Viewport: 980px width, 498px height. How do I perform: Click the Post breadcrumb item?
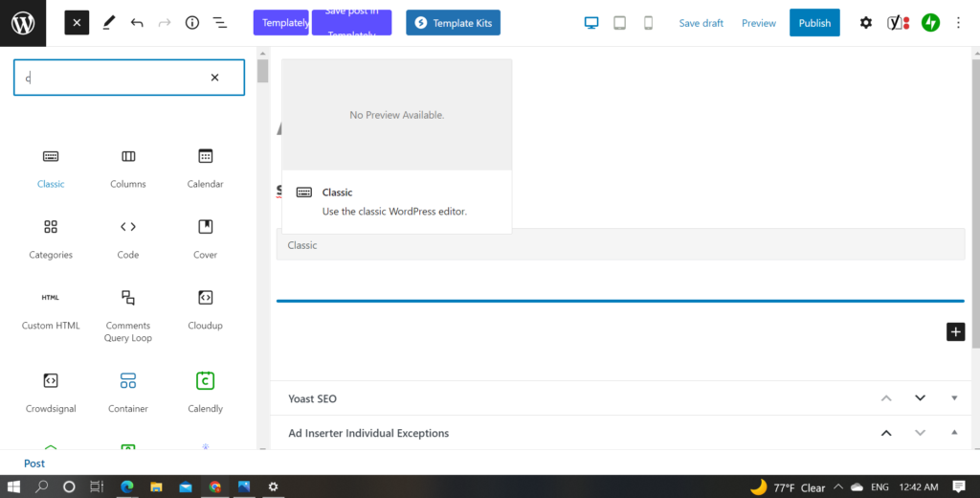click(34, 464)
